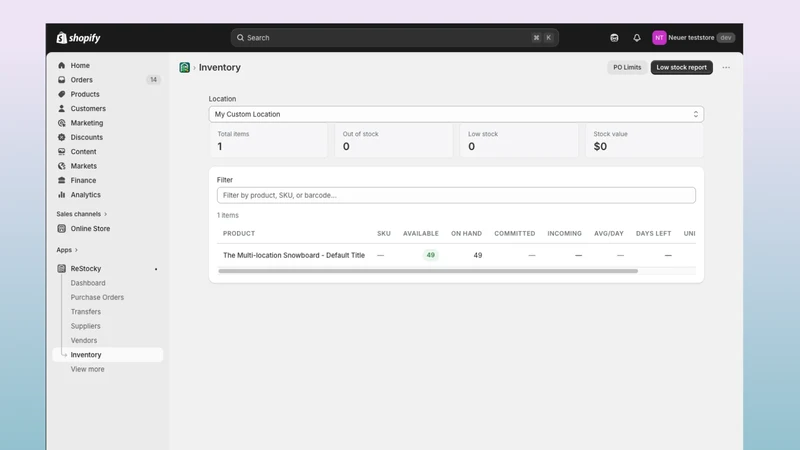Go to Vendors

(84, 340)
